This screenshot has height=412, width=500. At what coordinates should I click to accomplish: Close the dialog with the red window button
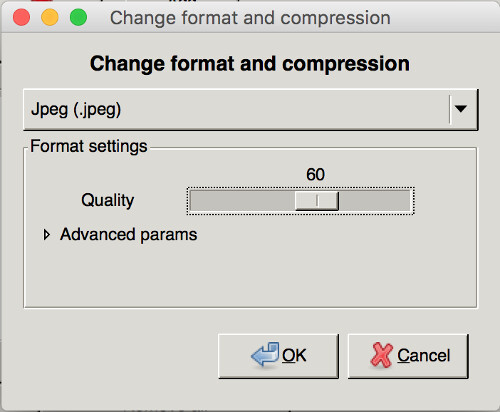click(21, 17)
